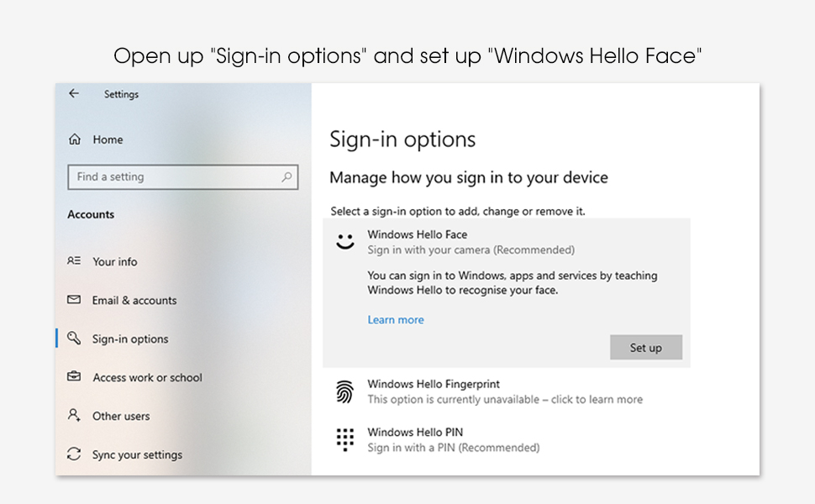Select Access work or school
The height and width of the screenshot is (504, 815).
click(147, 377)
